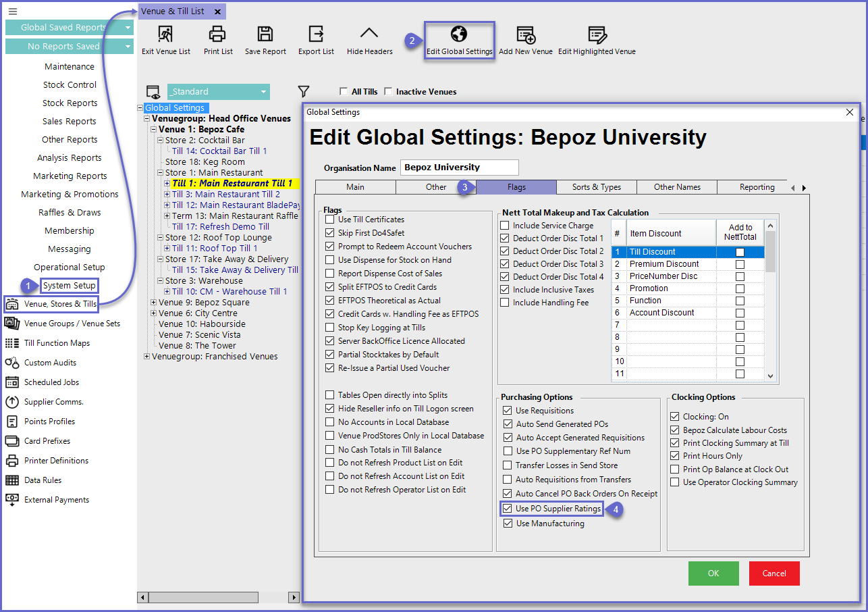Enable the Use Till Certificates checkbox

[x=330, y=220]
